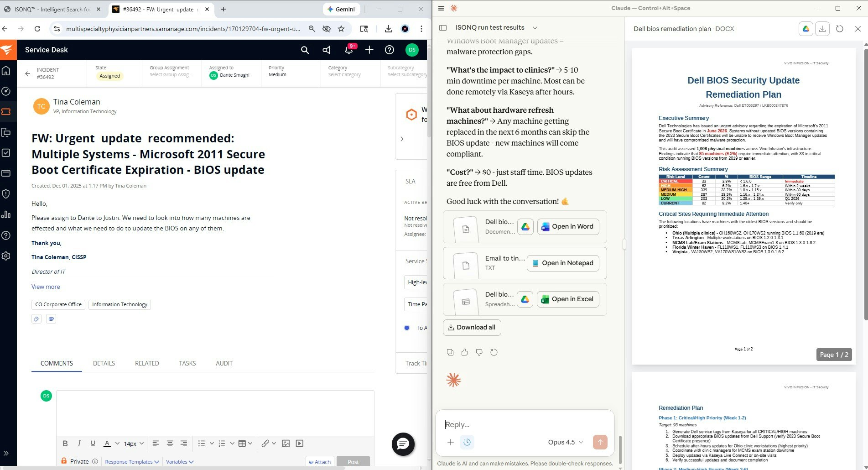Open the Opus 4.5 model selector

tap(566, 442)
